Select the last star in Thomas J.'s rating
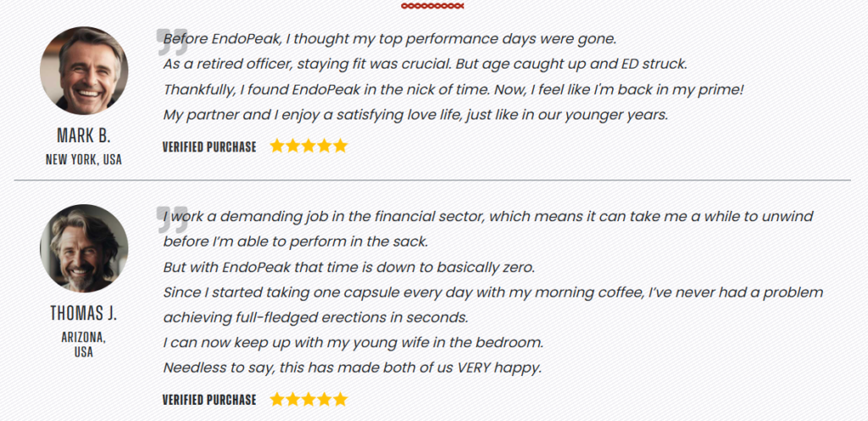This screenshot has width=868, height=421. point(341,399)
